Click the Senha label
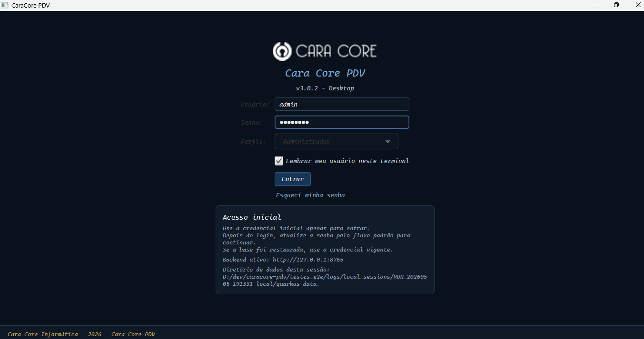The image size is (644, 339). point(251,123)
